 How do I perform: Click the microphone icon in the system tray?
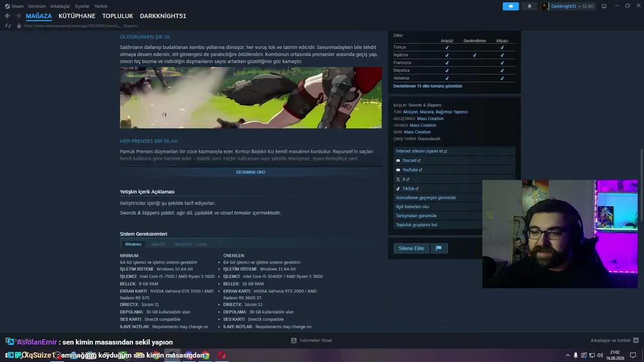pyautogui.click(x=576, y=355)
